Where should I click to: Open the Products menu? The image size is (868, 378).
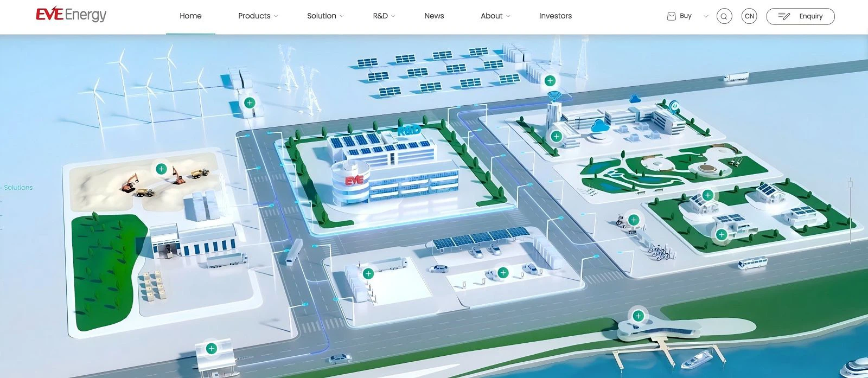click(254, 16)
